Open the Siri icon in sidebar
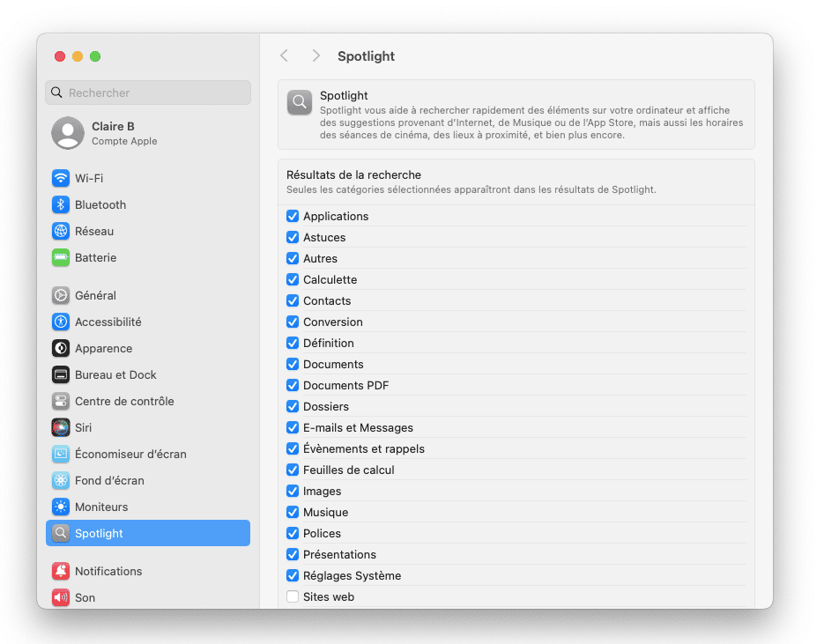This screenshot has width=824, height=644. pyautogui.click(x=61, y=427)
